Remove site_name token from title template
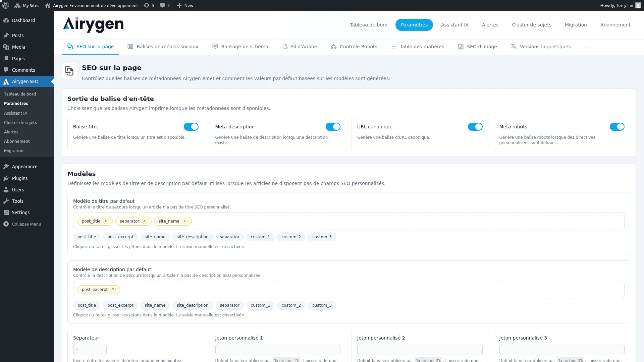 click(185, 221)
